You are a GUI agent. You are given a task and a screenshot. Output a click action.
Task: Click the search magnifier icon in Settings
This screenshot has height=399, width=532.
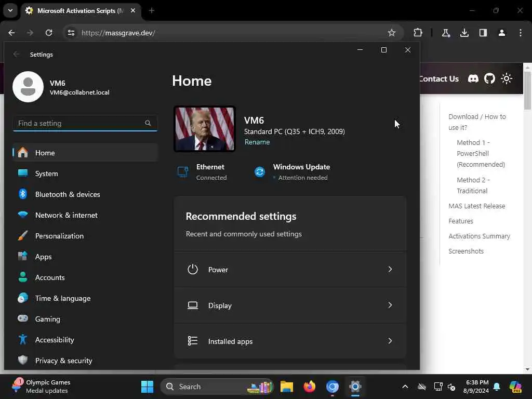tap(148, 123)
